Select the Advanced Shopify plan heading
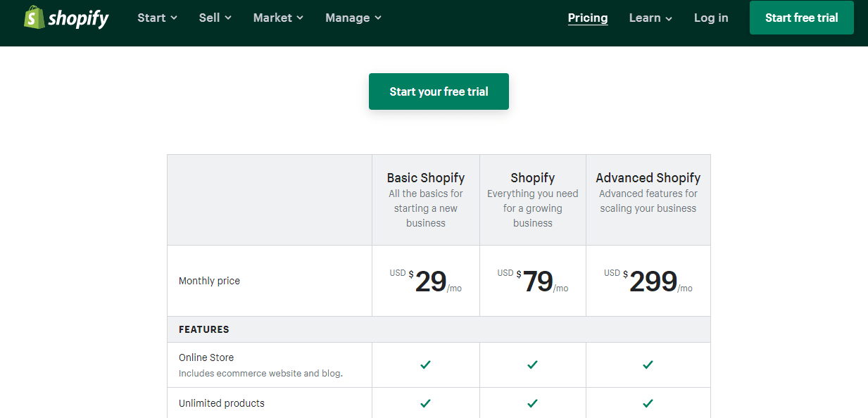Image resolution: width=868 pixels, height=418 pixels. (x=648, y=178)
